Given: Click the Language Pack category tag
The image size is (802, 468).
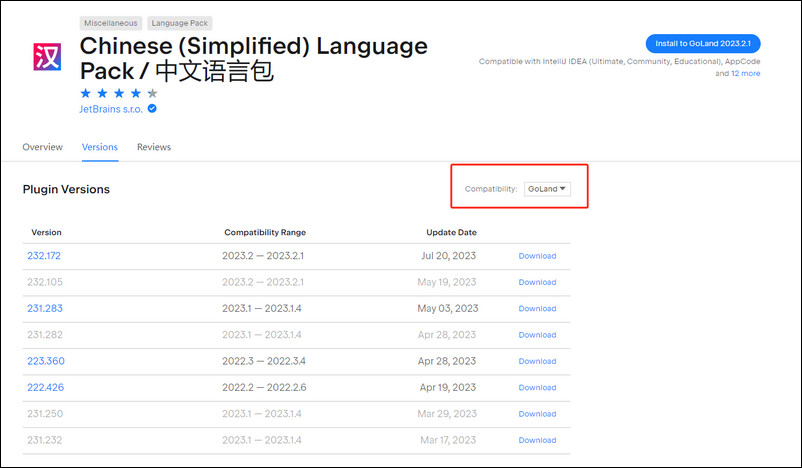Looking at the screenshot, I should [x=180, y=23].
